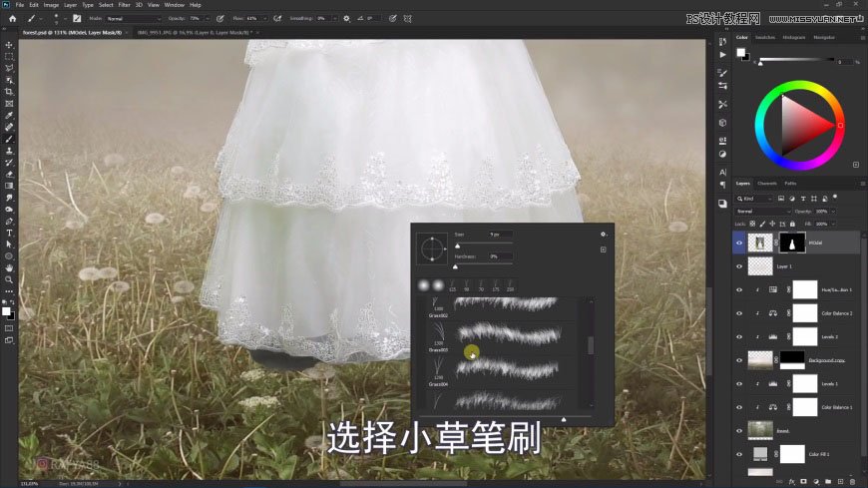868x488 pixels.
Task: Expand the Smoothing value dropdown
Action: [334, 18]
